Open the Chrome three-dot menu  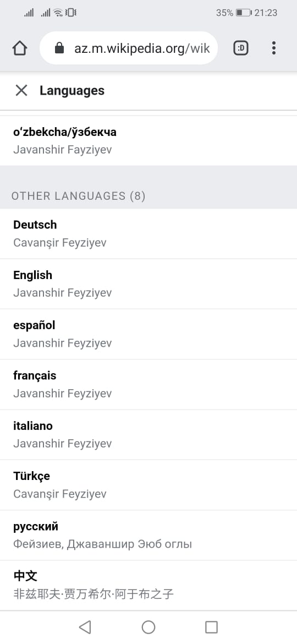point(273,48)
